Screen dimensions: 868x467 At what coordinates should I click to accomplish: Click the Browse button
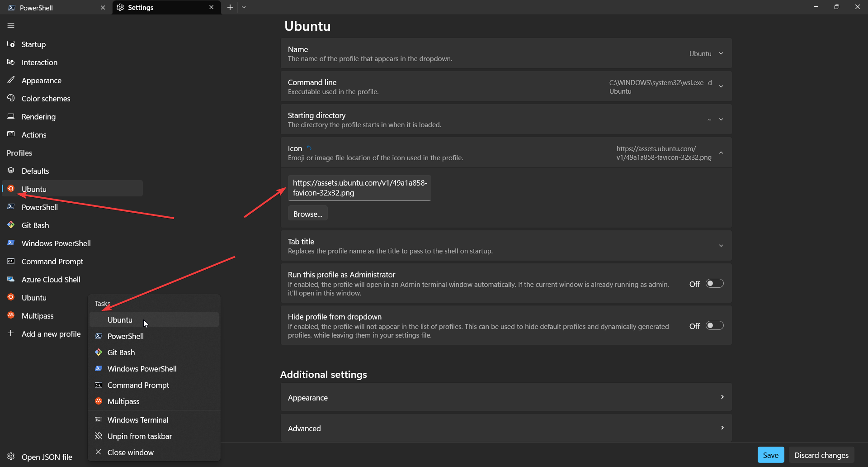click(307, 213)
